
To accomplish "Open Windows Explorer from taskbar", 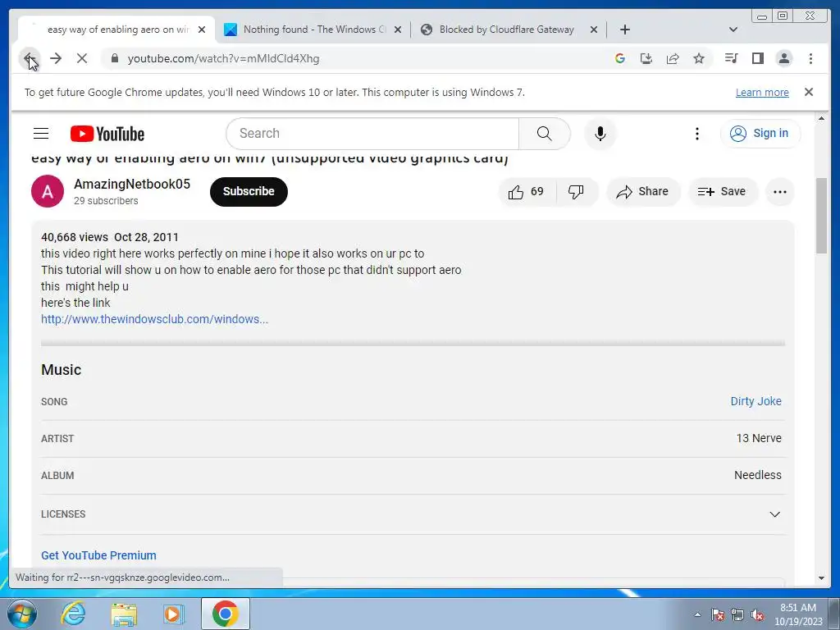I will [124, 614].
